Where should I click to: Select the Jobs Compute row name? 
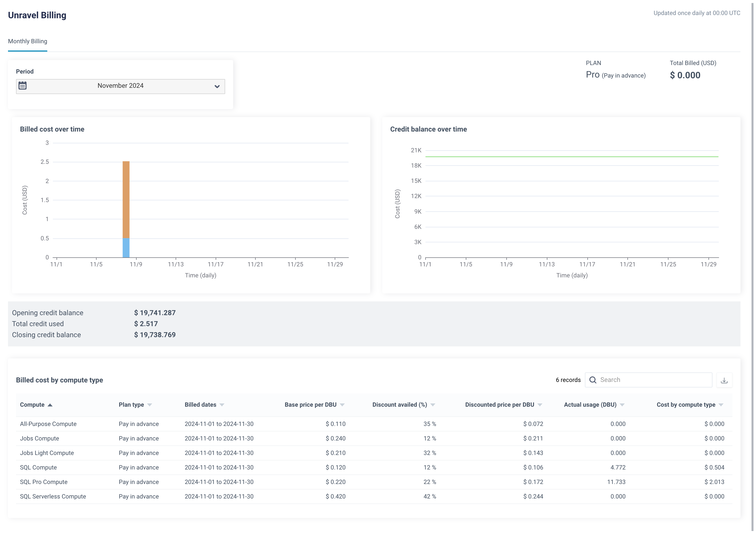pyautogui.click(x=40, y=438)
